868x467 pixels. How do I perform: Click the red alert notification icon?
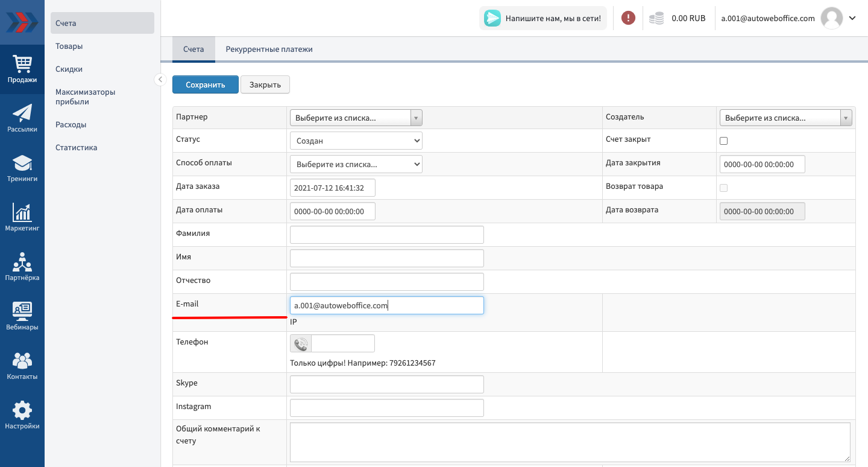click(x=628, y=18)
